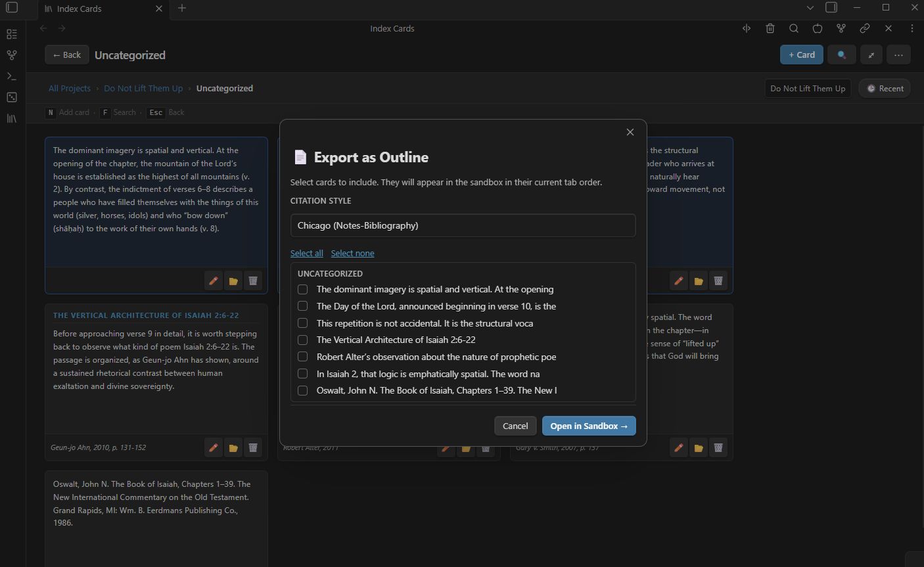Open Index Cards library ribbon icon

point(12,118)
